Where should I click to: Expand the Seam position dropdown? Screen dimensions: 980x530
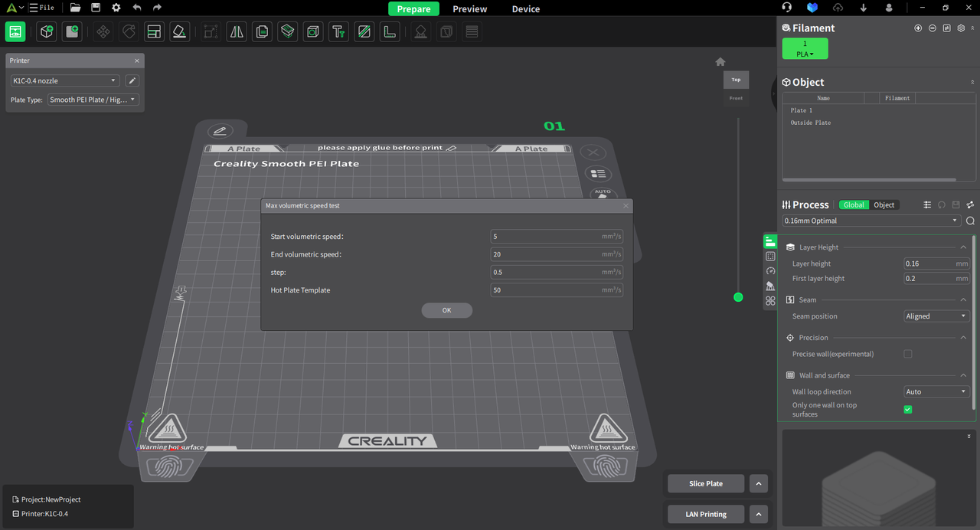[x=936, y=316]
